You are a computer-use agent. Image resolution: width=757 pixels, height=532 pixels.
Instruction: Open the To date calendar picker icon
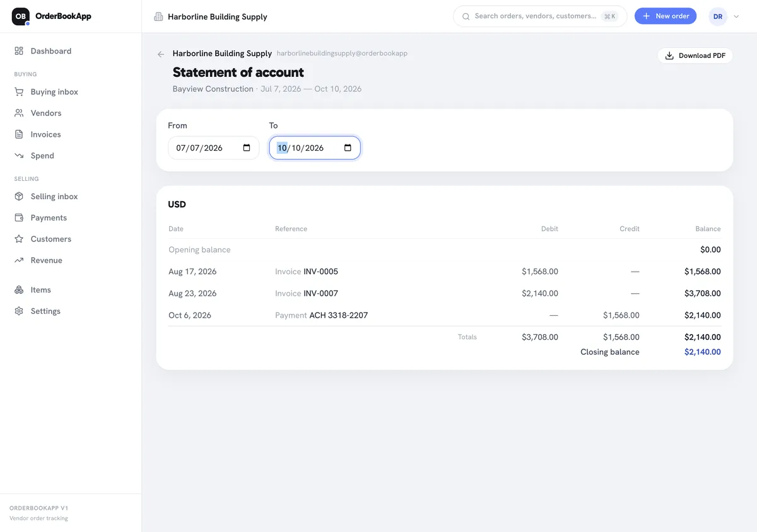(348, 148)
